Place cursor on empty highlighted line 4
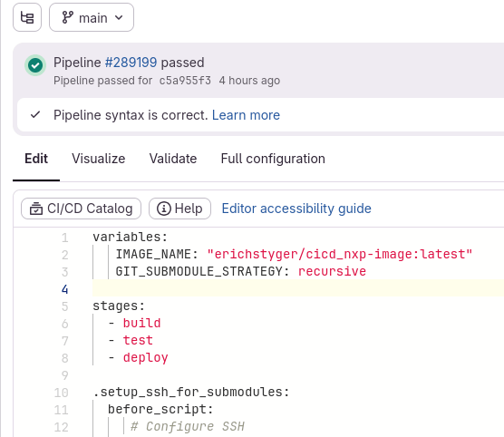The width and height of the screenshot is (504, 437). click(x=298, y=288)
